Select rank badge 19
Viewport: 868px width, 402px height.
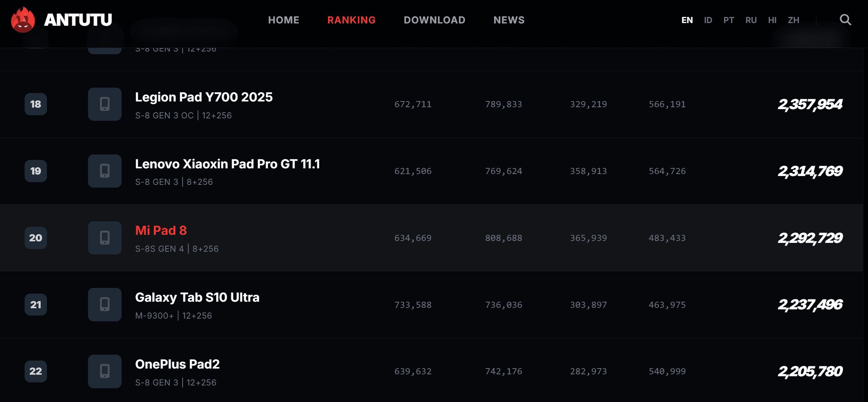point(36,171)
